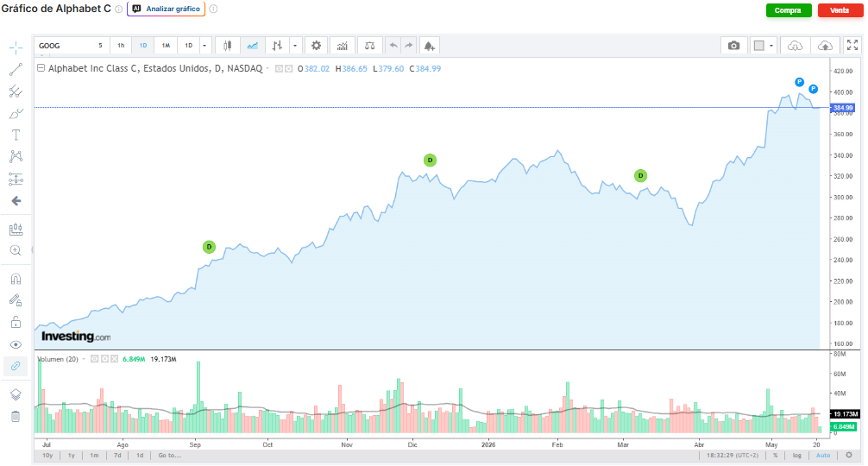Select the pitchfork drawing tool
868x466 pixels.
[x=16, y=91]
